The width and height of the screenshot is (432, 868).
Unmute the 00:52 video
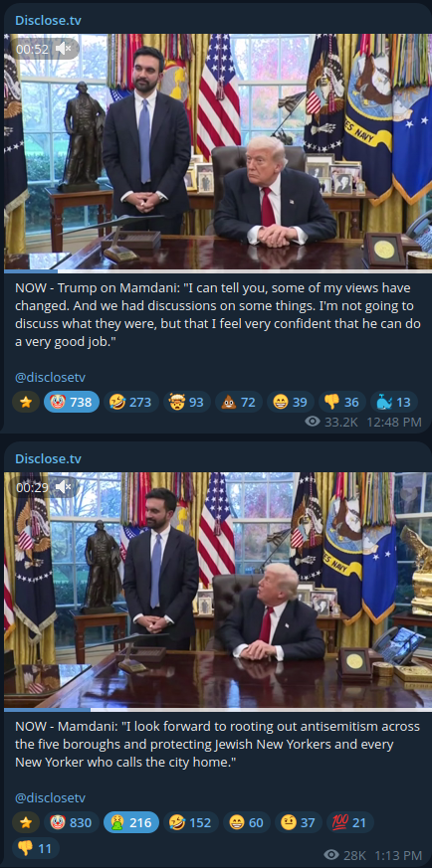pyautogui.click(x=64, y=49)
